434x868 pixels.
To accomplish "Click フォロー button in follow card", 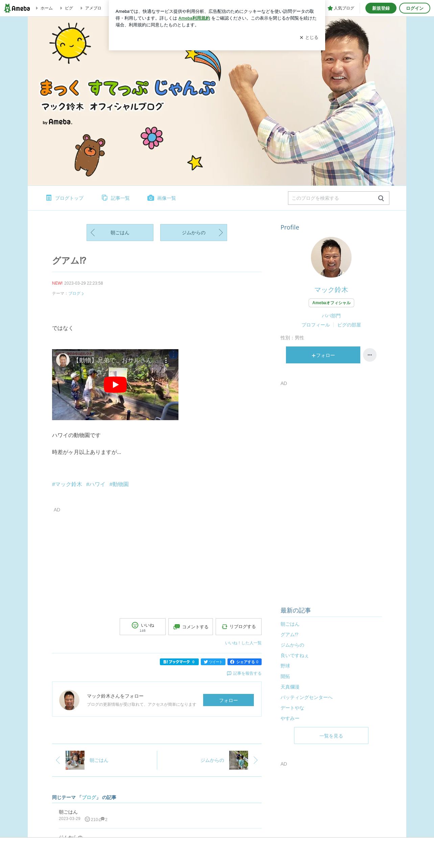I will click(x=228, y=700).
